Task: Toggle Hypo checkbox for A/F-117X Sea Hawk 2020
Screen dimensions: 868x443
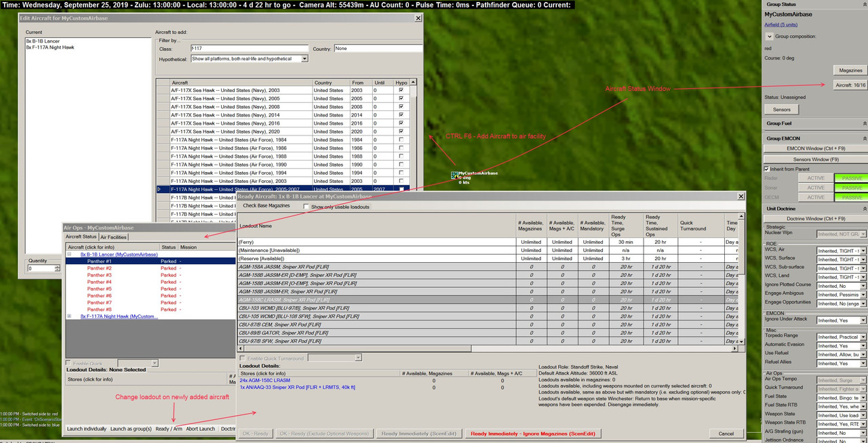Action: coord(401,131)
